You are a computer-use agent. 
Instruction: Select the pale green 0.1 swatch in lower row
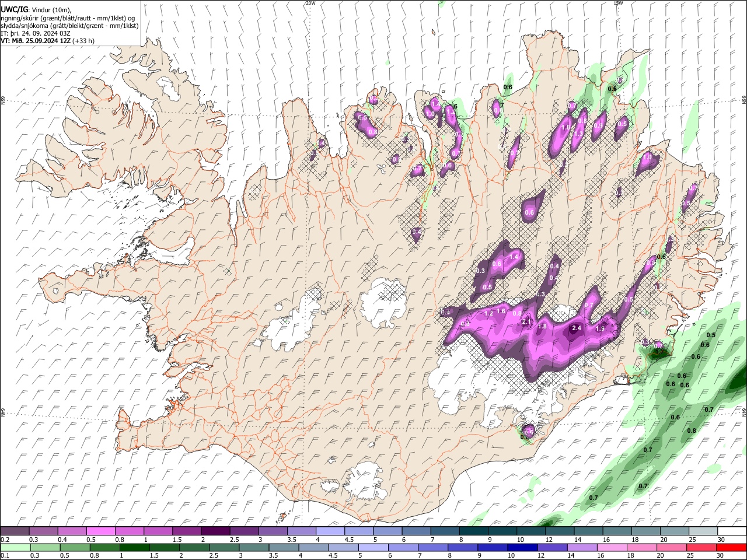click(14, 547)
